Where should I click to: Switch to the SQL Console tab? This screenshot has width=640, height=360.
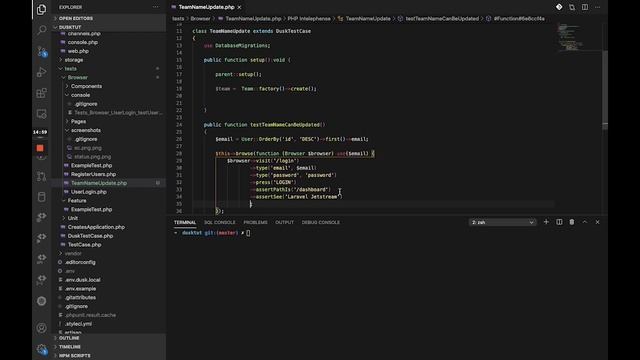220,222
